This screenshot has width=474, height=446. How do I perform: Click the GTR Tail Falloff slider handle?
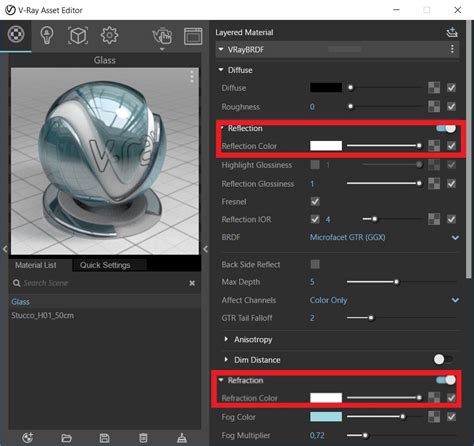point(371,318)
